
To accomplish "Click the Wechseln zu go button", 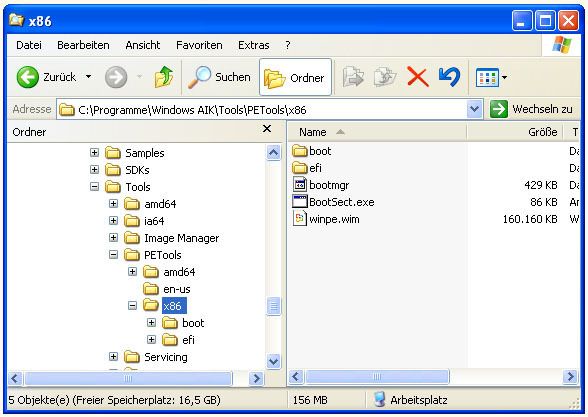I will tap(532, 109).
